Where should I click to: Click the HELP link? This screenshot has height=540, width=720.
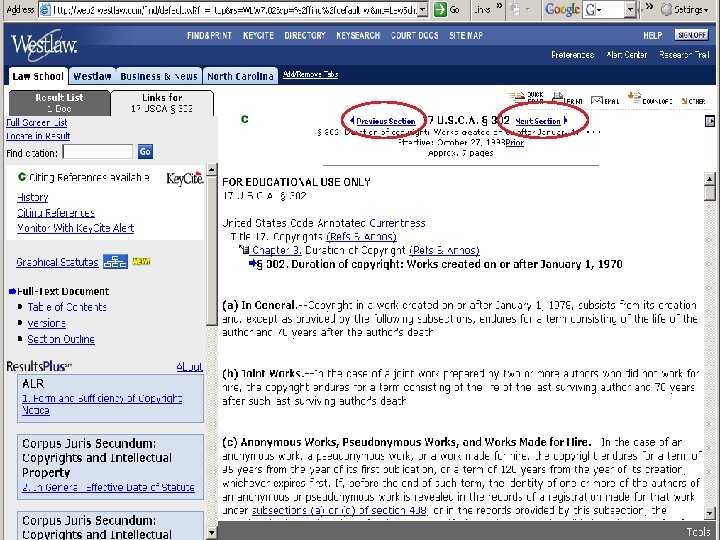coord(652,35)
